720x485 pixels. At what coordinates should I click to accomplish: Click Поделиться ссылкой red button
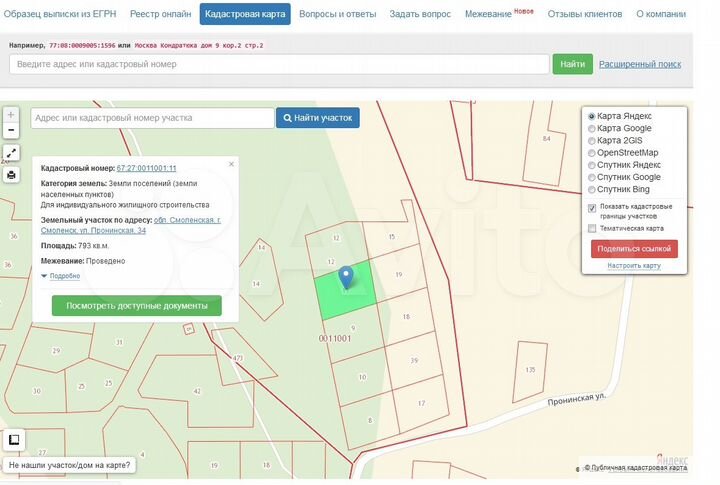(x=634, y=248)
